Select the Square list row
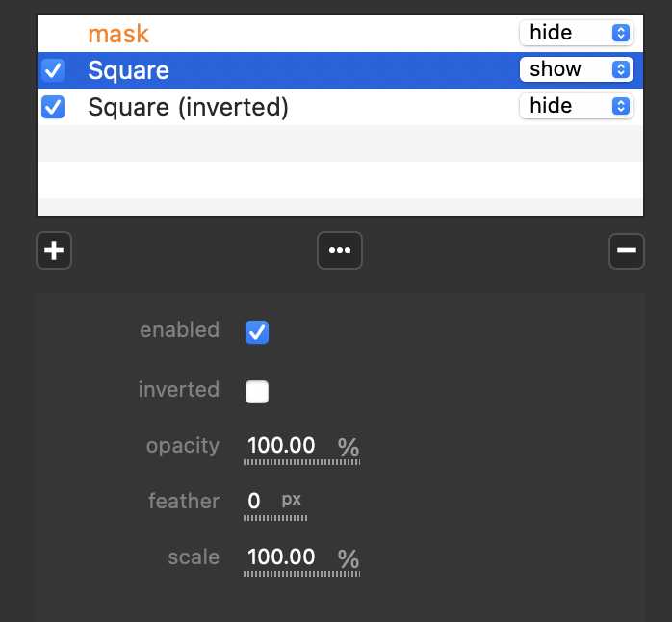Viewport: 672px width, 622px height. 289,70
